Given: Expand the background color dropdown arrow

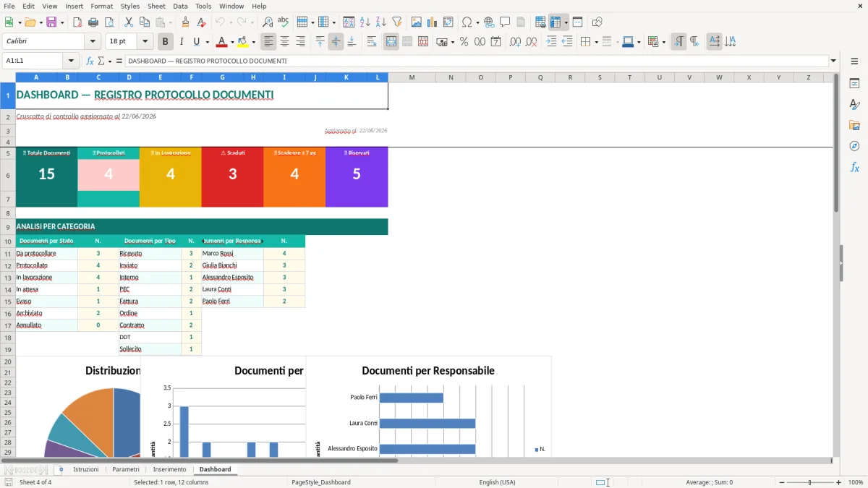Looking at the screenshot, I should click(253, 42).
